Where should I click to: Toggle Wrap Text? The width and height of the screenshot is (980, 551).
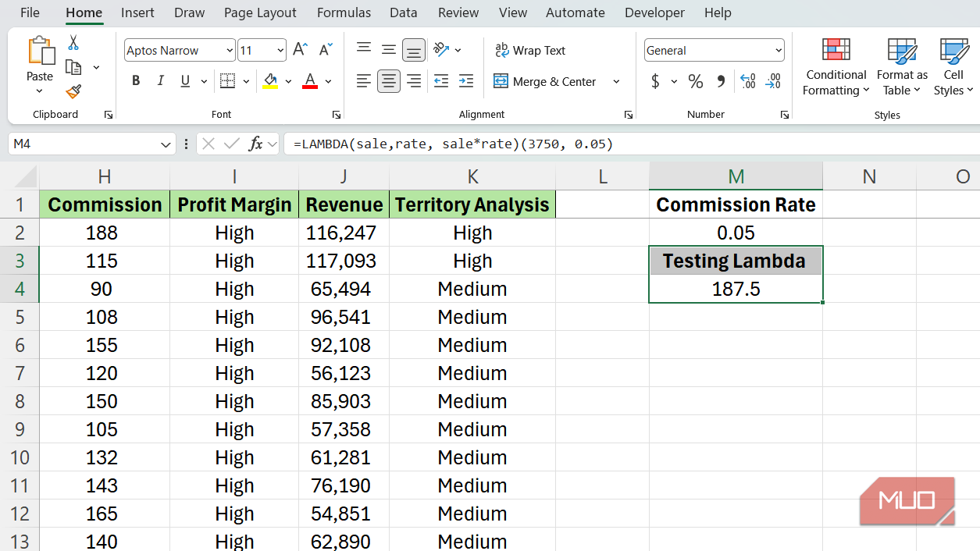530,50
